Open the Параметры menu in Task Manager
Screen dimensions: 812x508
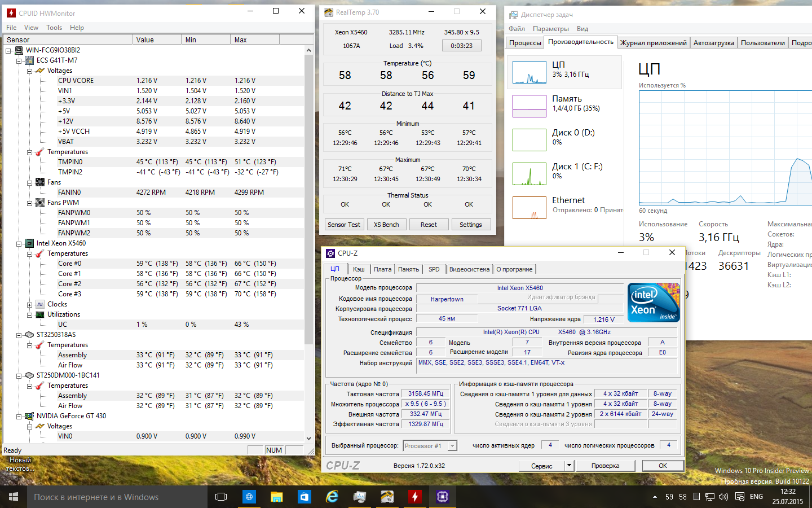[x=551, y=29]
